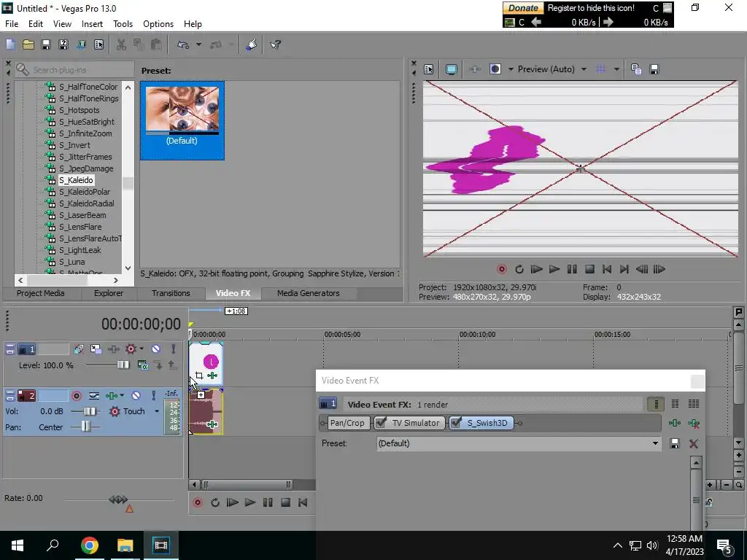Viewport: 747px width, 560px height.
Task: Click the Undo arrow icon
Action: click(x=183, y=44)
